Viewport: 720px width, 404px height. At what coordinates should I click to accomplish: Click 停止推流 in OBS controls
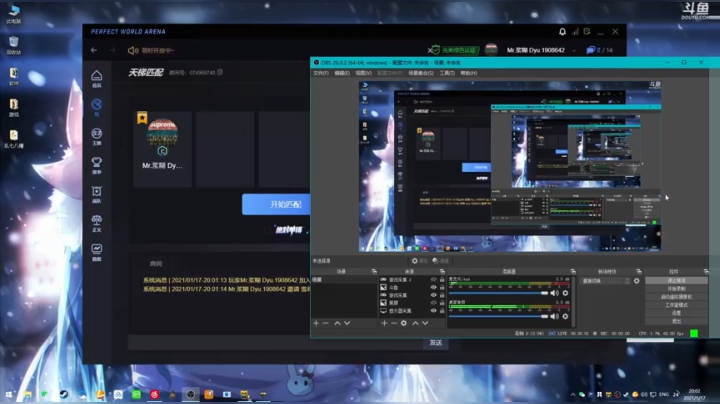[676, 280]
